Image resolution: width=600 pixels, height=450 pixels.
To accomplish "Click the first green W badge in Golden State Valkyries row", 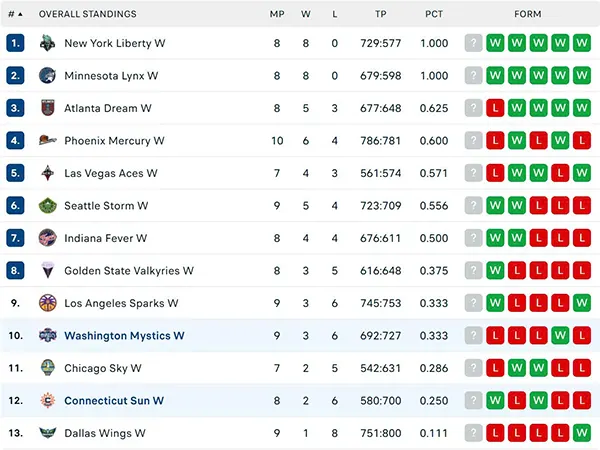I will pos(495,271).
